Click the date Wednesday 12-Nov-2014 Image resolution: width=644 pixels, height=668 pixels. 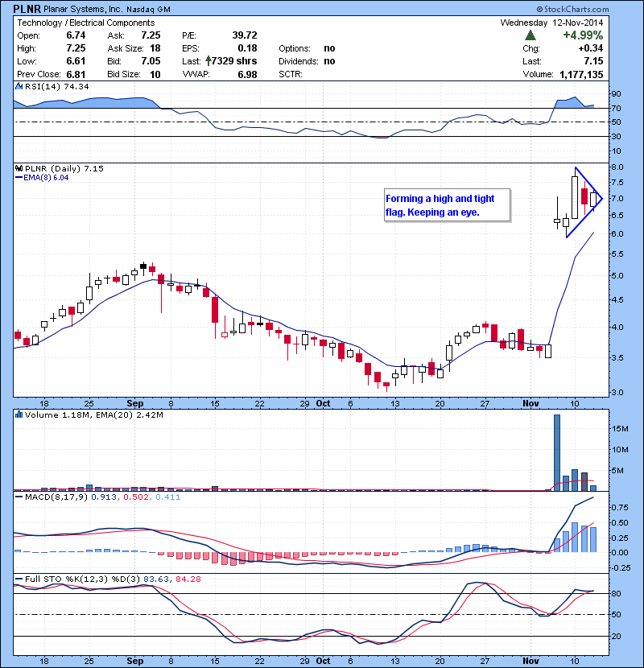pos(551,23)
